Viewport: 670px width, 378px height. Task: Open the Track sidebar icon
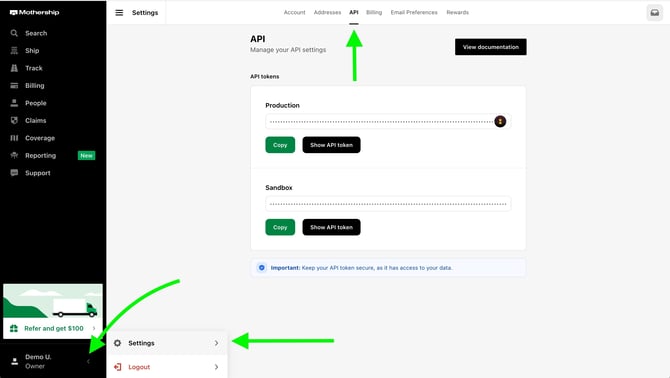coord(14,68)
